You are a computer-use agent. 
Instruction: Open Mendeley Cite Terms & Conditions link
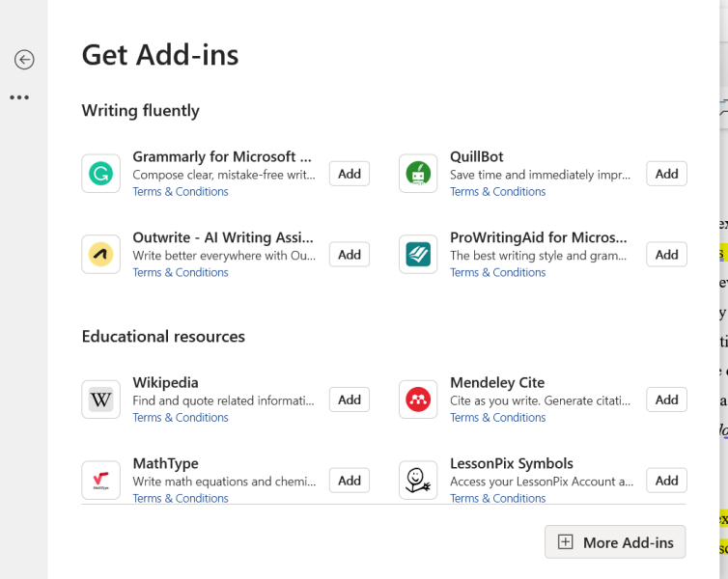(497, 418)
